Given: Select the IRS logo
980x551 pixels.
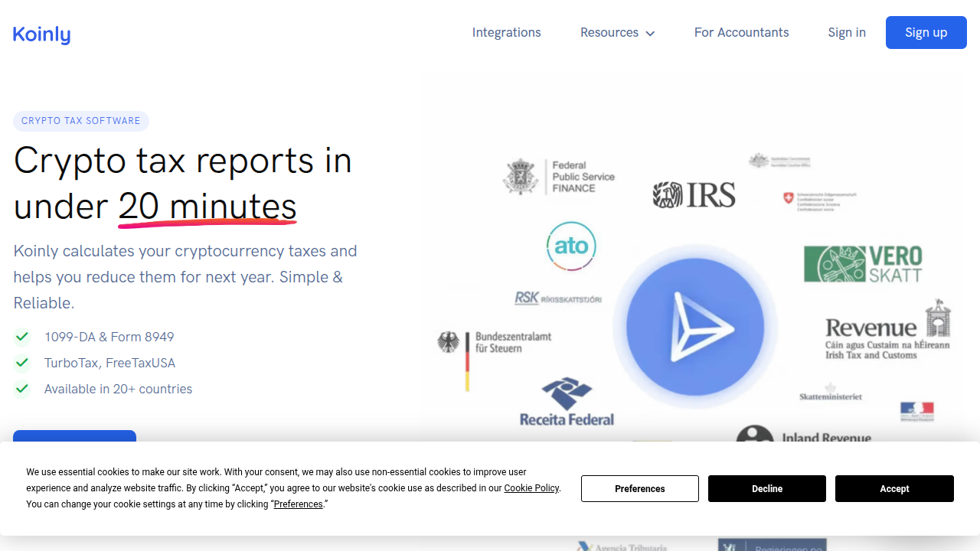Looking at the screenshot, I should pyautogui.click(x=694, y=194).
